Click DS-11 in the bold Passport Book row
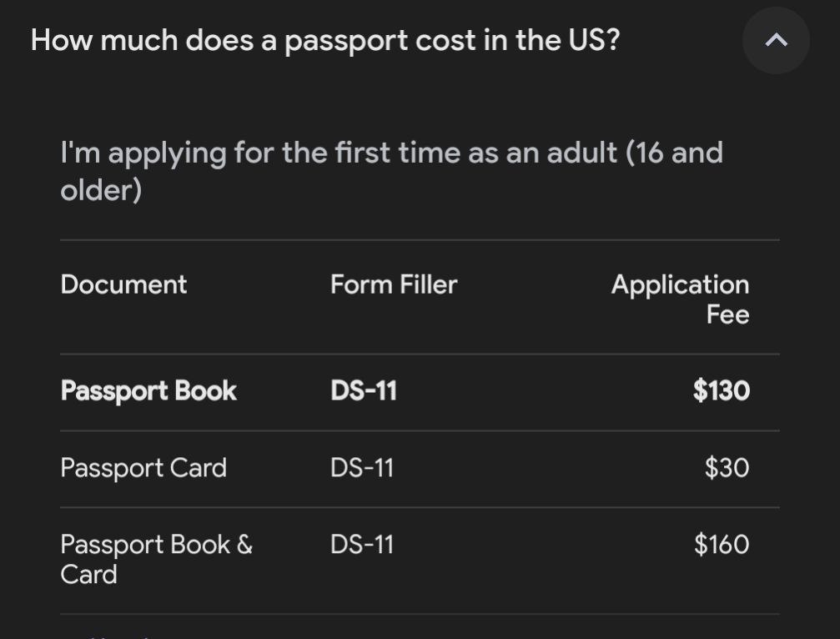This screenshot has width=840, height=639. tap(363, 390)
